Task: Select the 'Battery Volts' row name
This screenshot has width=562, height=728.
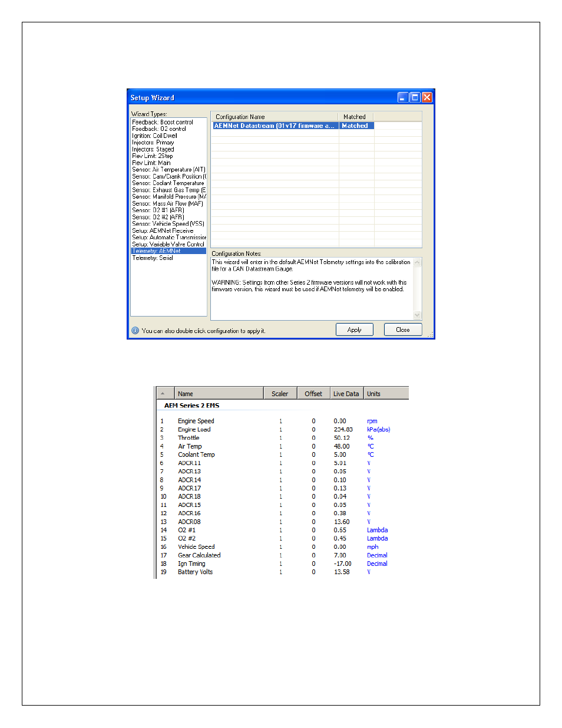Action: coord(195,572)
